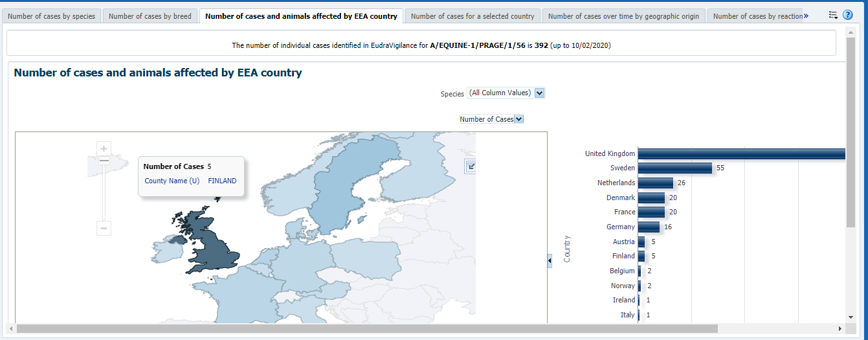This screenshot has width=868, height=340.
Task: Click the United Kingdom bar in chart
Action: pos(742,153)
